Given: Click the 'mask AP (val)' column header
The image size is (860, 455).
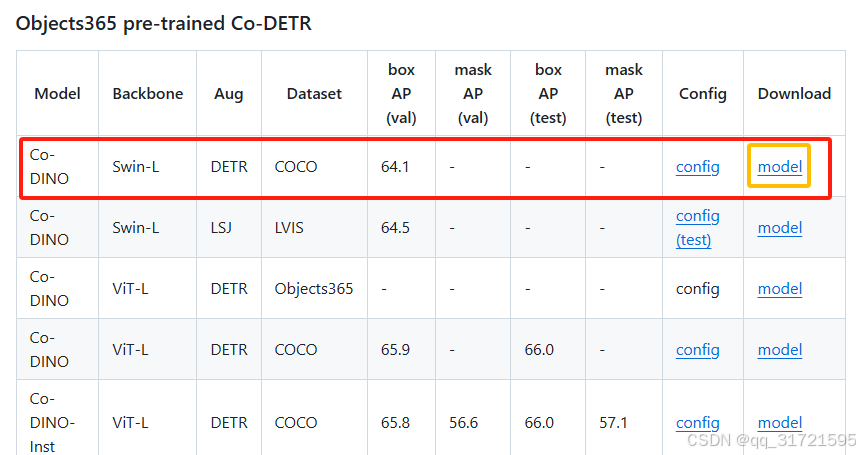Looking at the screenshot, I should point(473,94).
